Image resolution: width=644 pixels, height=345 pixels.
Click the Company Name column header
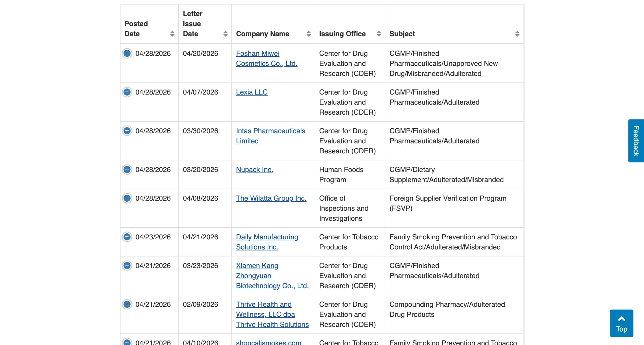point(273,24)
